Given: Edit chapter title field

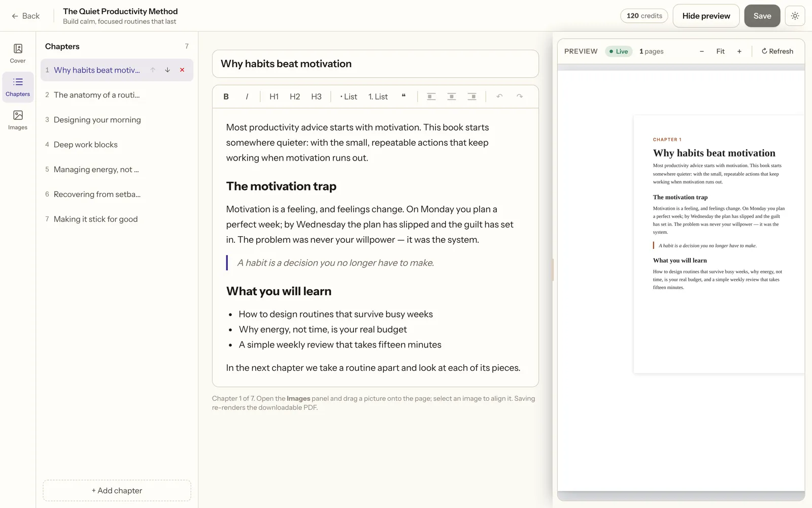Looking at the screenshot, I should pyautogui.click(x=375, y=63).
